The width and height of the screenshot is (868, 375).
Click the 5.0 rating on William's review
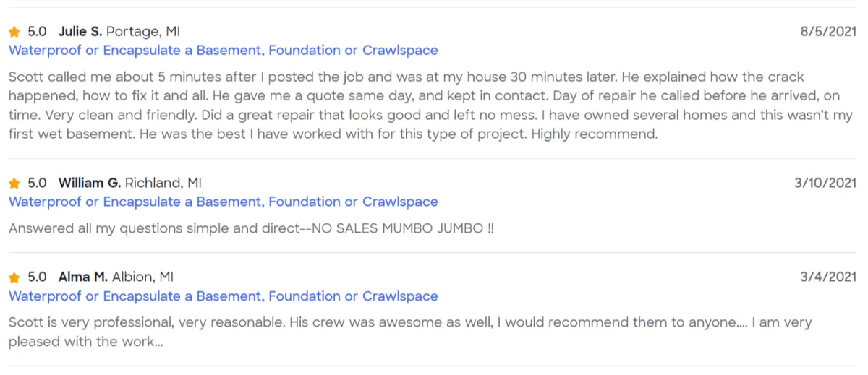(37, 184)
